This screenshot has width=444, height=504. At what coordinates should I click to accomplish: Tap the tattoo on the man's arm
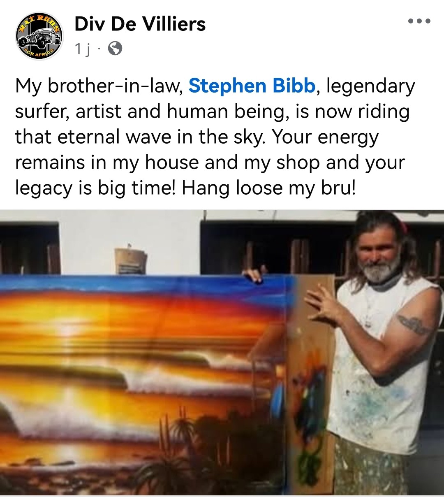pyautogui.click(x=413, y=324)
